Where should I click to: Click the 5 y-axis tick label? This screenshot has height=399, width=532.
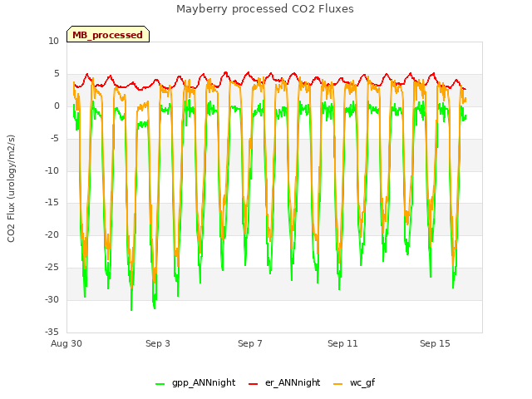pyautogui.click(x=57, y=74)
